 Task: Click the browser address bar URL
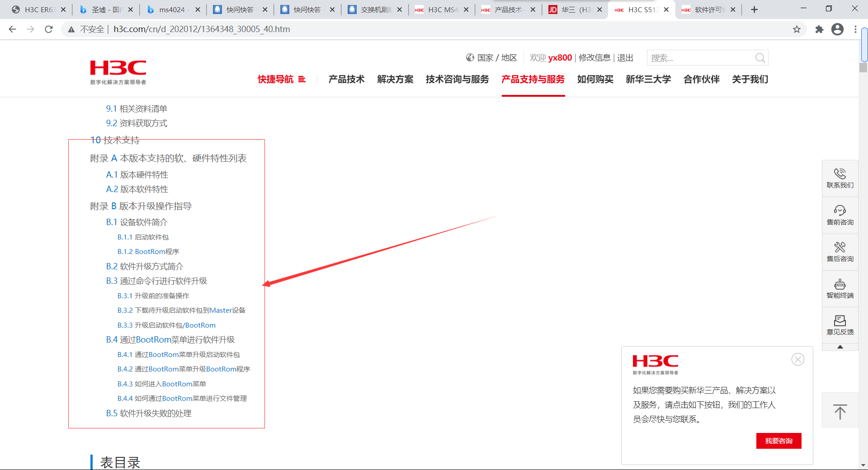[202, 29]
